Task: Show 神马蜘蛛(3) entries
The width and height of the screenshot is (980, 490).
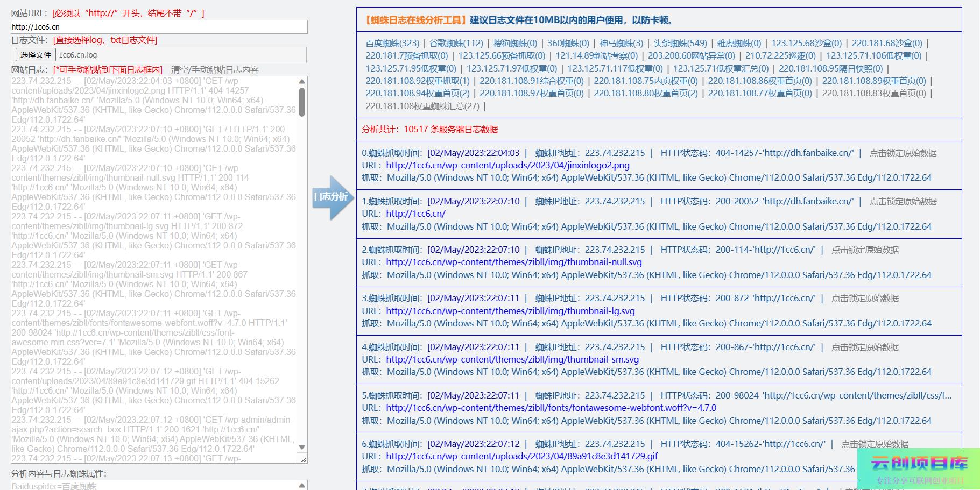Action: tap(621, 43)
